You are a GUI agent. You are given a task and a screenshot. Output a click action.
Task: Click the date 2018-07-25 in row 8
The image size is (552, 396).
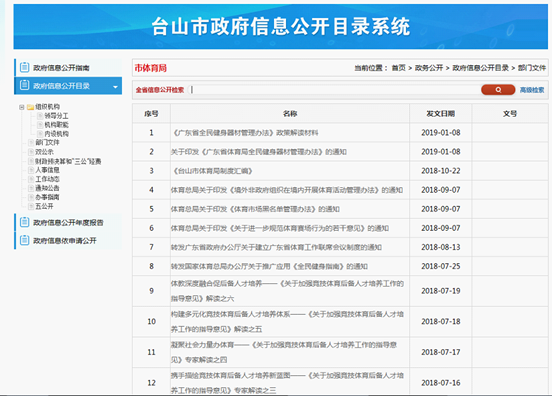point(441,266)
